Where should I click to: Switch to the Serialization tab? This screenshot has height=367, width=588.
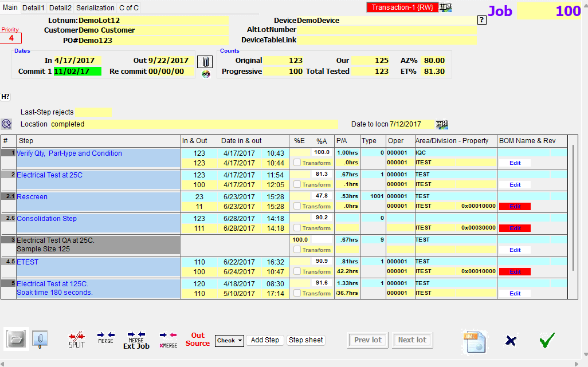[95, 8]
